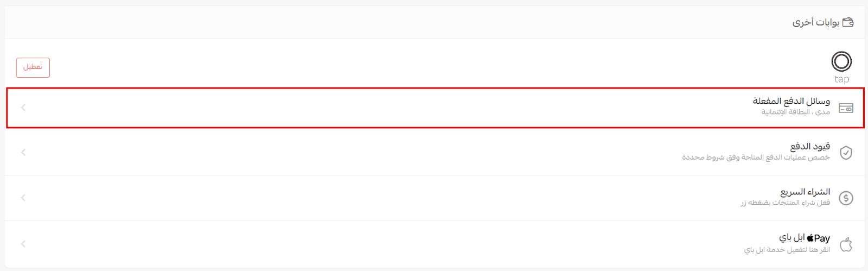Open the قيود الدفع title
Viewport: 868px width, 271px height.
pyautogui.click(x=809, y=147)
